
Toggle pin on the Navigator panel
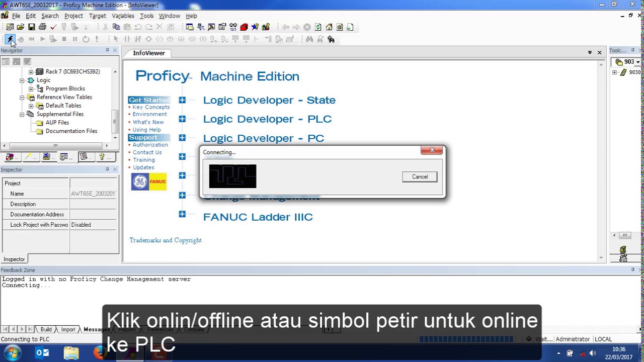(x=107, y=50)
